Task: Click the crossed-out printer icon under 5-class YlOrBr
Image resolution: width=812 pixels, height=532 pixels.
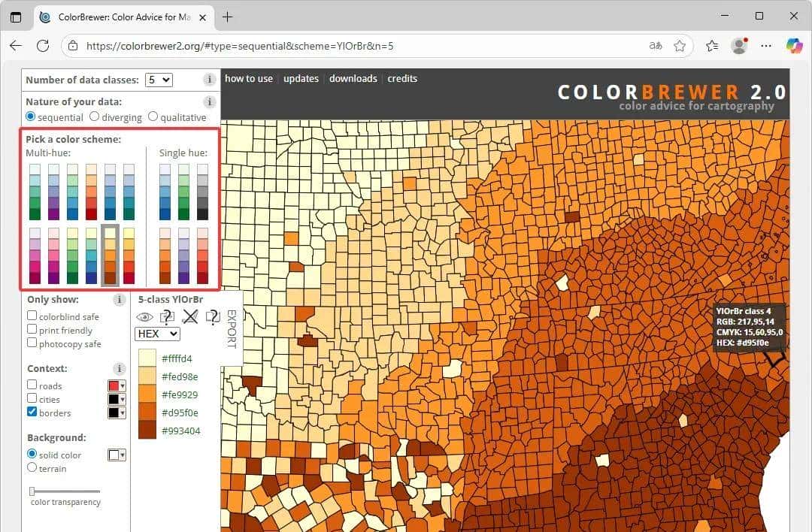Action: click(190, 316)
